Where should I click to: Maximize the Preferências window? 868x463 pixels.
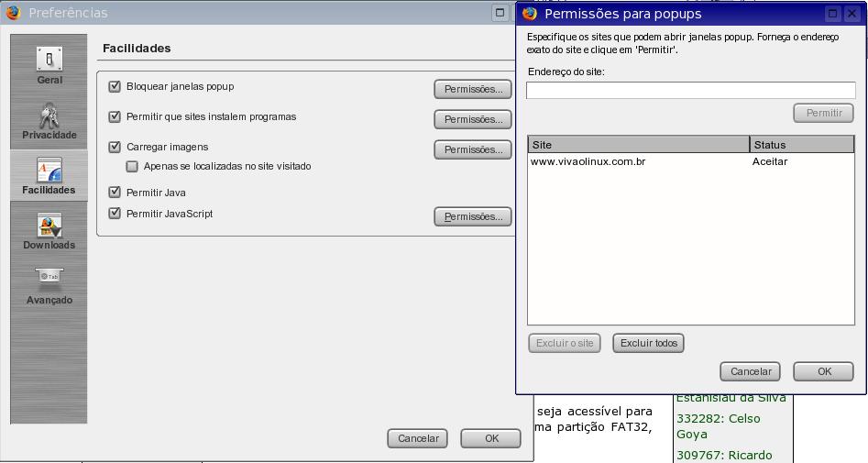click(x=500, y=13)
